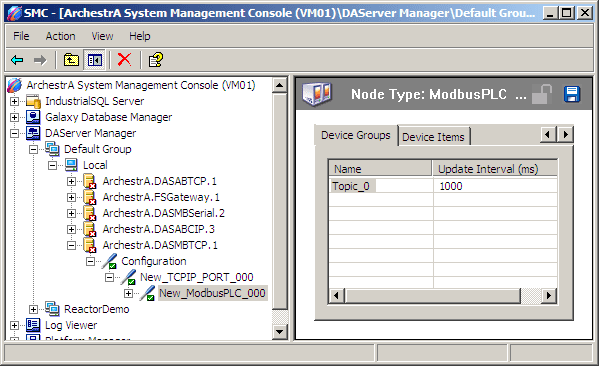The height and width of the screenshot is (366, 599).
Task: Click the Log Viewer icon
Action: (33, 325)
